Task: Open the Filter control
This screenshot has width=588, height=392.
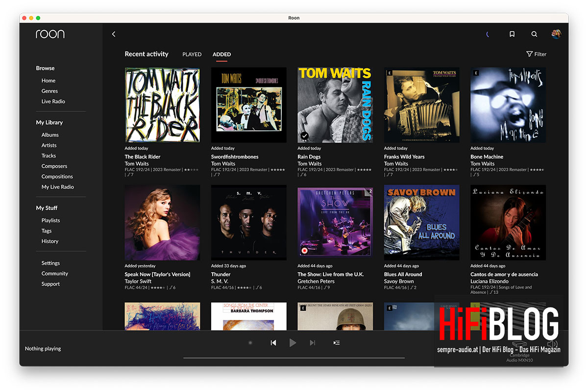Action: [x=536, y=54]
